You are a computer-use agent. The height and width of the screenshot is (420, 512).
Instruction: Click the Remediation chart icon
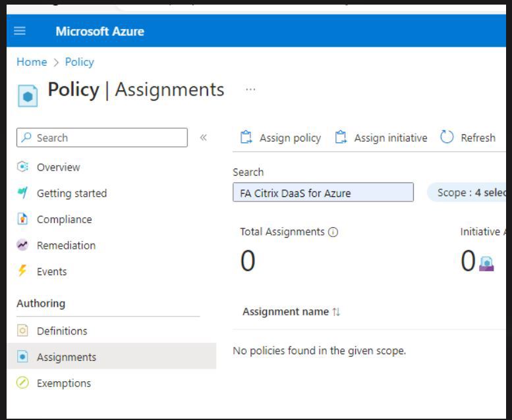pyautogui.click(x=22, y=245)
